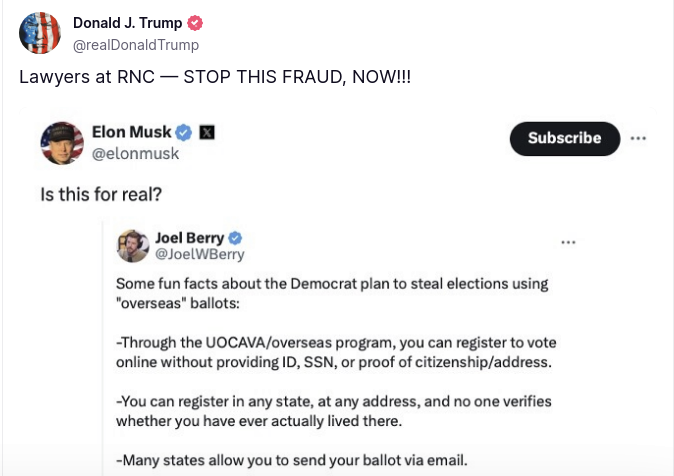Open the @elonmusk handle link
The height and width of the screenshot is (476, 674).
[135, 154]
